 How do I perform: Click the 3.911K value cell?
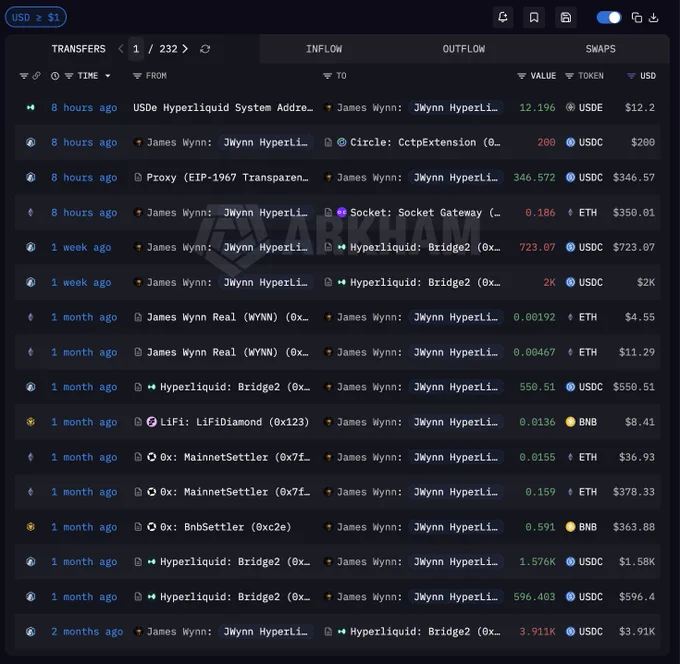tap(537, 632)
